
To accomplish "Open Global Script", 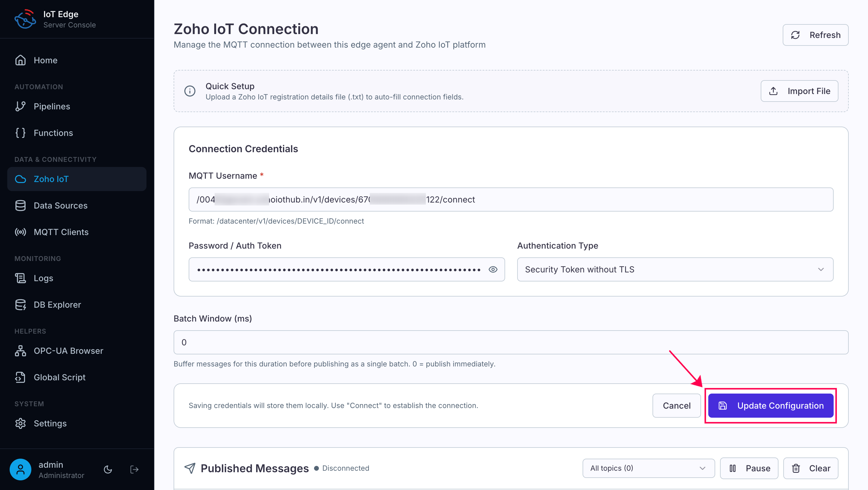I will [77, 377].
